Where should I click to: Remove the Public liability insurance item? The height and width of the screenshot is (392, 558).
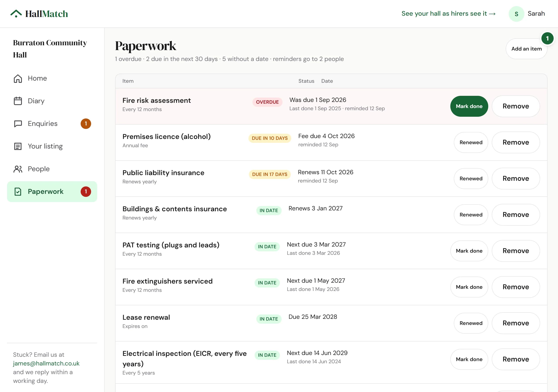pyautogui.click(x=516, y=179)
